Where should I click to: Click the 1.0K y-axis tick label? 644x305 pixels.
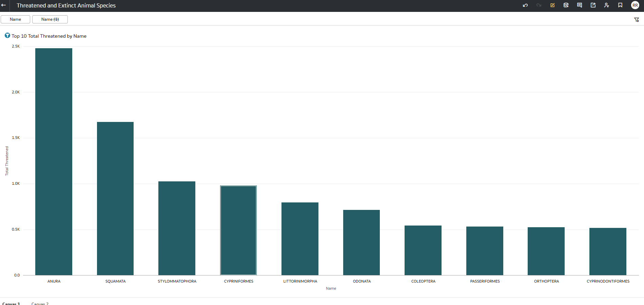[16, 183]
